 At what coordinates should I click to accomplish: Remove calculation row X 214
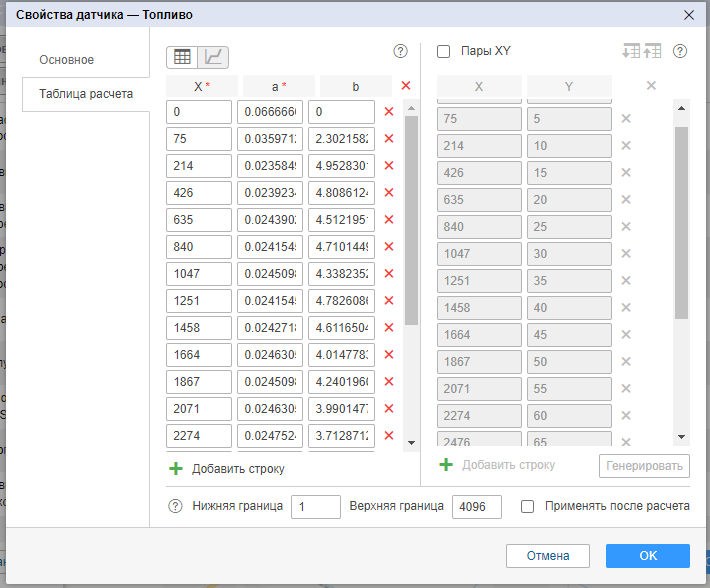[x=389, y=166]
